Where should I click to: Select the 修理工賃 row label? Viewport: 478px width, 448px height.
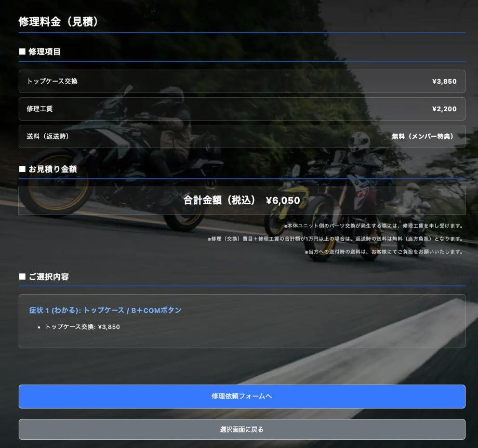click(x=39, y=109)
